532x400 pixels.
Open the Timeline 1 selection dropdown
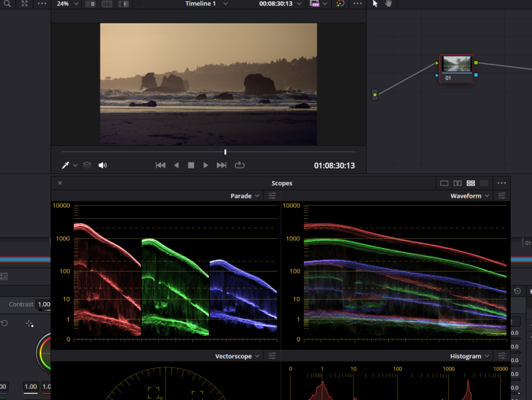click(206, 4)
